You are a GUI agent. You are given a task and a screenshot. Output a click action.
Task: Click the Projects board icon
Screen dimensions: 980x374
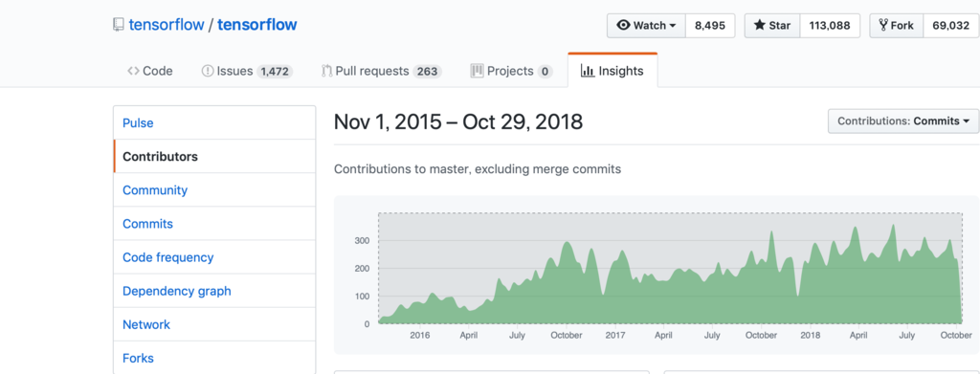[477, 71]
